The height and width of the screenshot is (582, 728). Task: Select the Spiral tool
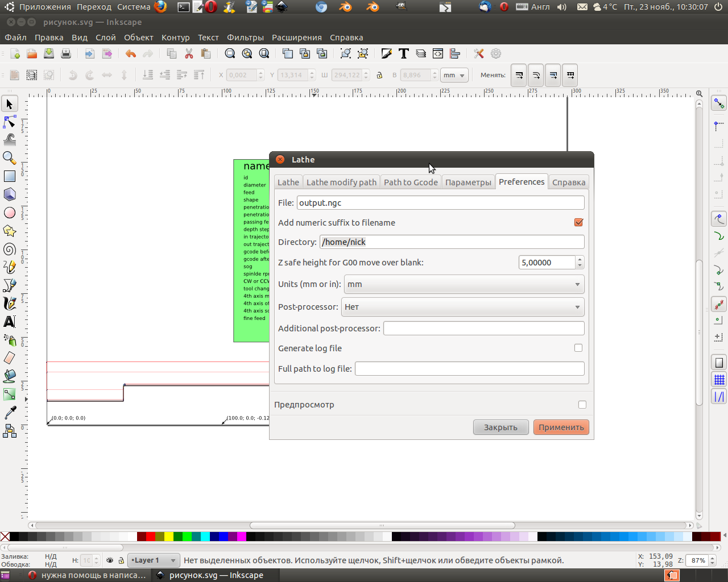(x=10, y=250)
